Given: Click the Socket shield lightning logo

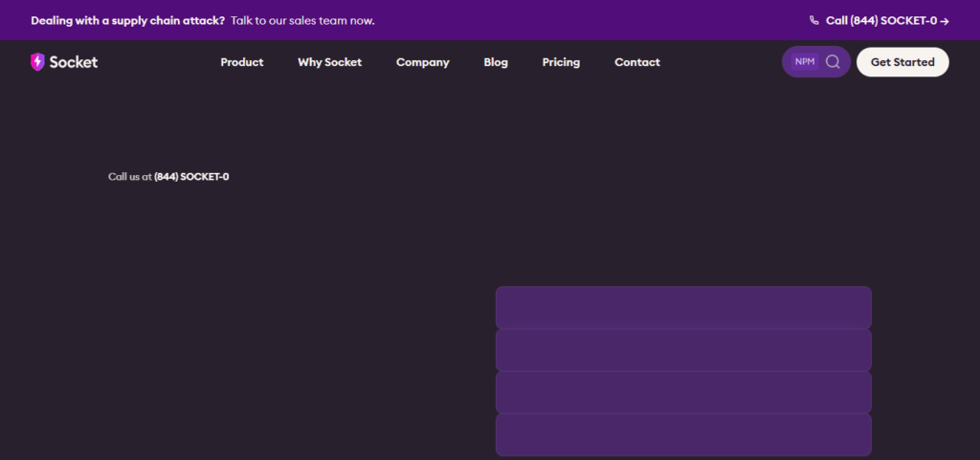Looking at the screenshot, I should (37, 62).
